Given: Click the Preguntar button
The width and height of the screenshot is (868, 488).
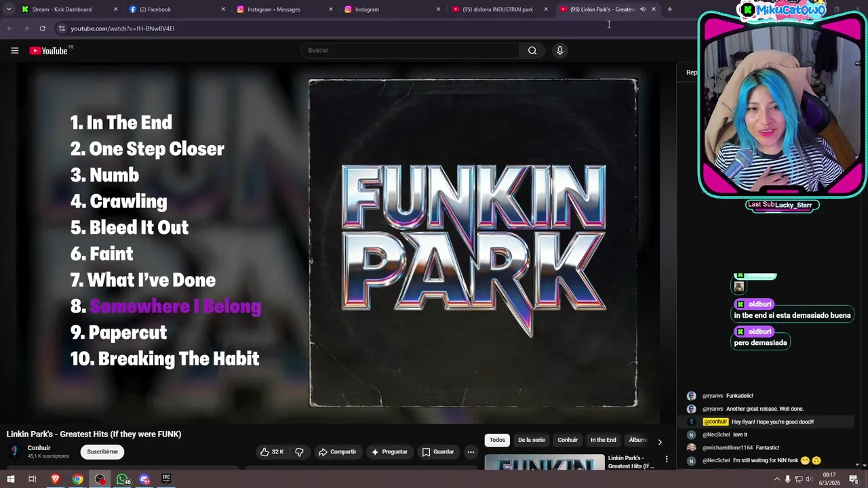Looking at the screenshot, I should click(390, 451).
